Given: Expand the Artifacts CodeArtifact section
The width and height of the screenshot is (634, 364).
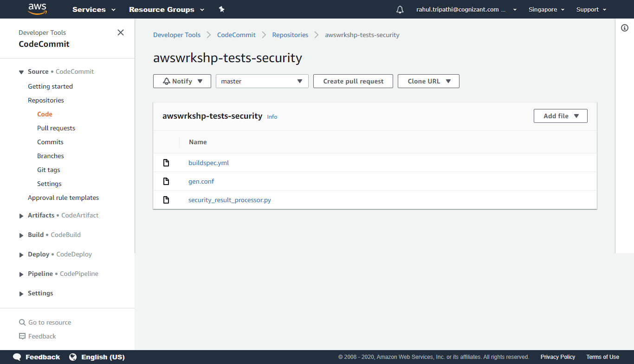Looking at the screenshot, I should [x=21, y=216].
